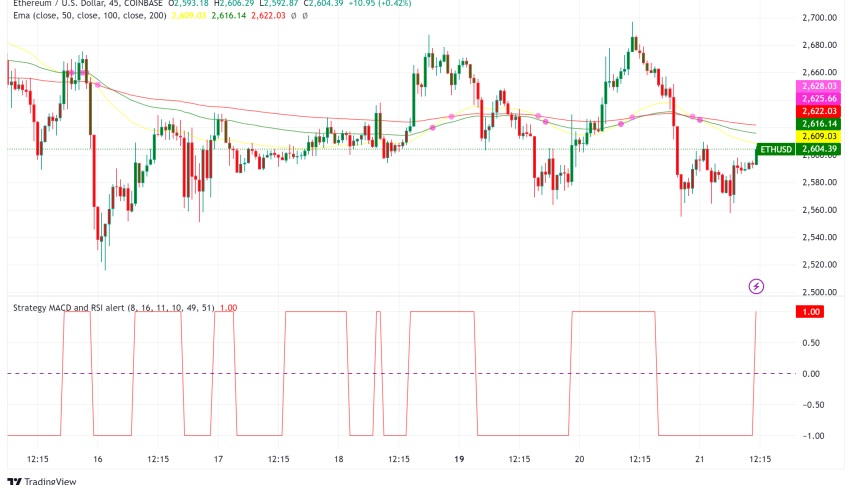
Task: Click the high price H2,606.29 value
Action: pos(233,3)
